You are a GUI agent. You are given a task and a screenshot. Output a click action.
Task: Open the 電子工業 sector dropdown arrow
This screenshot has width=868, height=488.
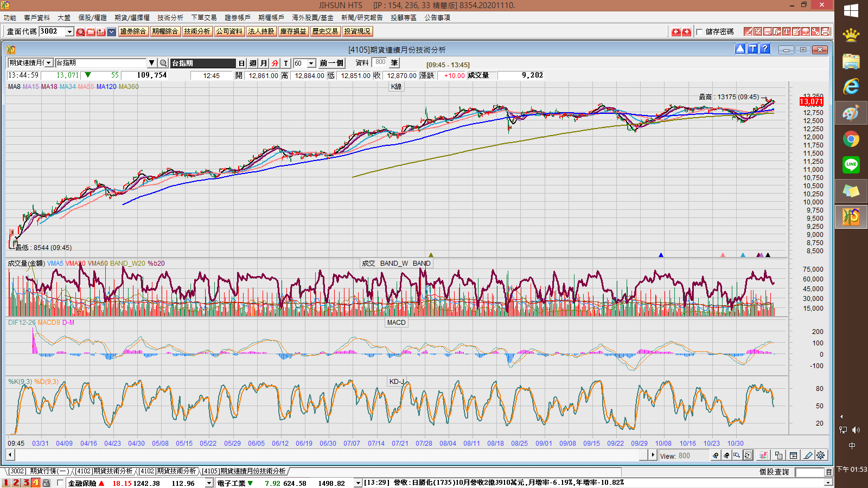[x=358, y=483]
